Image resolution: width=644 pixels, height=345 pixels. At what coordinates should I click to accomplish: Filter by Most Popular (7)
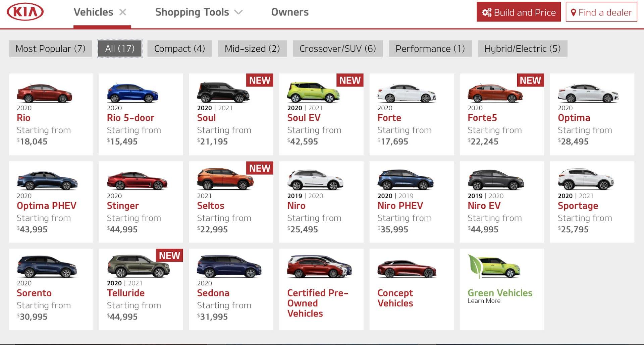coord(50,49)
